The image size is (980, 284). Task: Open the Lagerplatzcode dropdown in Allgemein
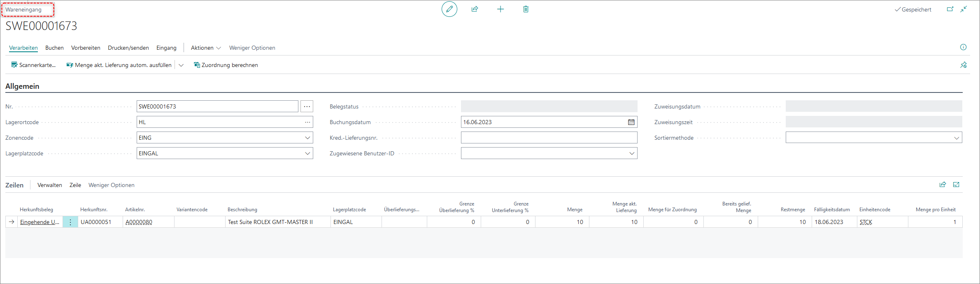[307, 153]
